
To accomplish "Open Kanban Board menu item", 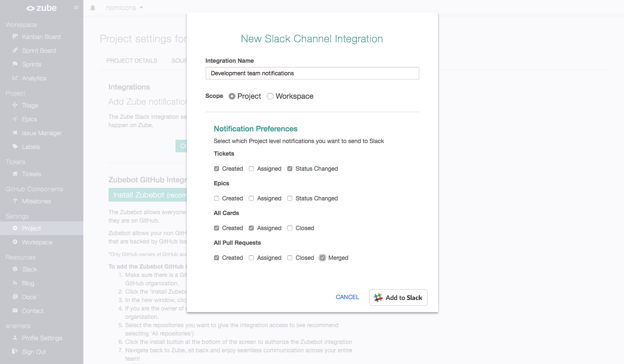I will point(41,37).
